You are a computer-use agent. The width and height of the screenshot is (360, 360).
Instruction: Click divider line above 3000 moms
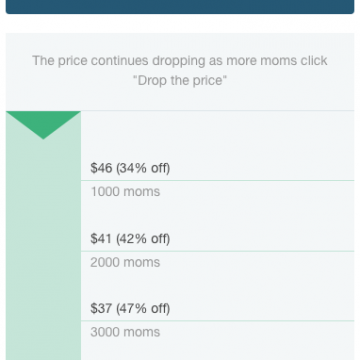pyautogui.click(x=217, y=321)
